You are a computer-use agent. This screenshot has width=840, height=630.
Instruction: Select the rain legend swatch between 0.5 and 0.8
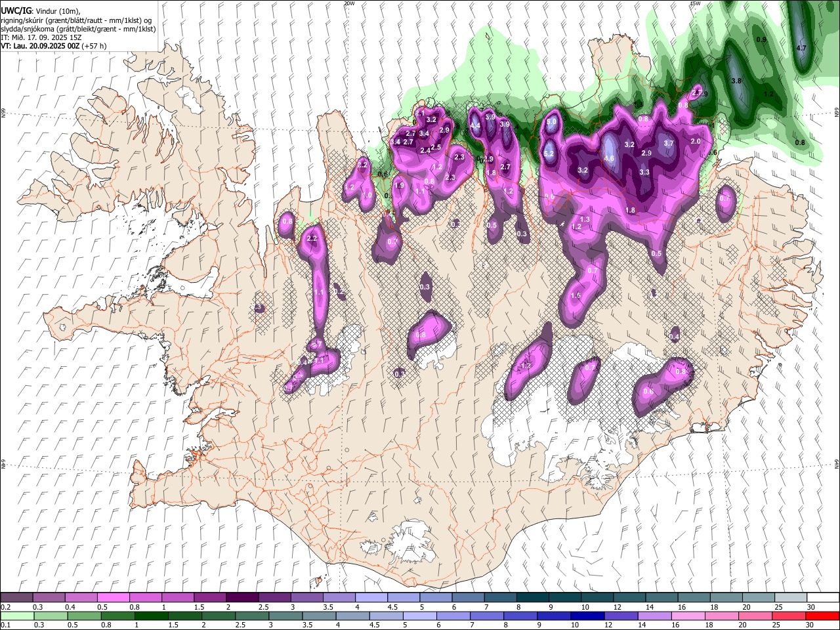click(x=85, y=616)
